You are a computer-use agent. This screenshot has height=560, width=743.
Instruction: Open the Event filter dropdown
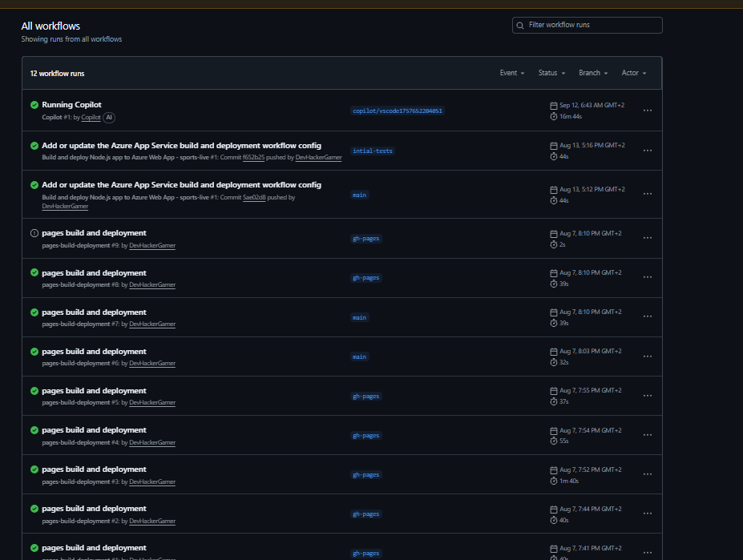511,73
